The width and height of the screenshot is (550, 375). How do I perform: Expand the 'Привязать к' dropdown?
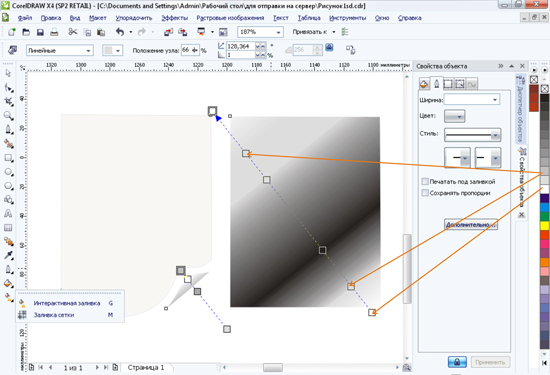334,32
